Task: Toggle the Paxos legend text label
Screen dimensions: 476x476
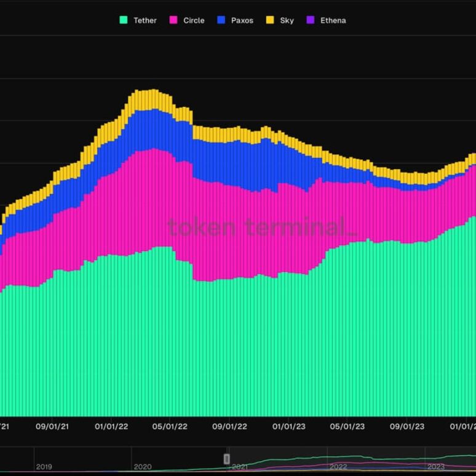Action: click(x=242, y=20)
